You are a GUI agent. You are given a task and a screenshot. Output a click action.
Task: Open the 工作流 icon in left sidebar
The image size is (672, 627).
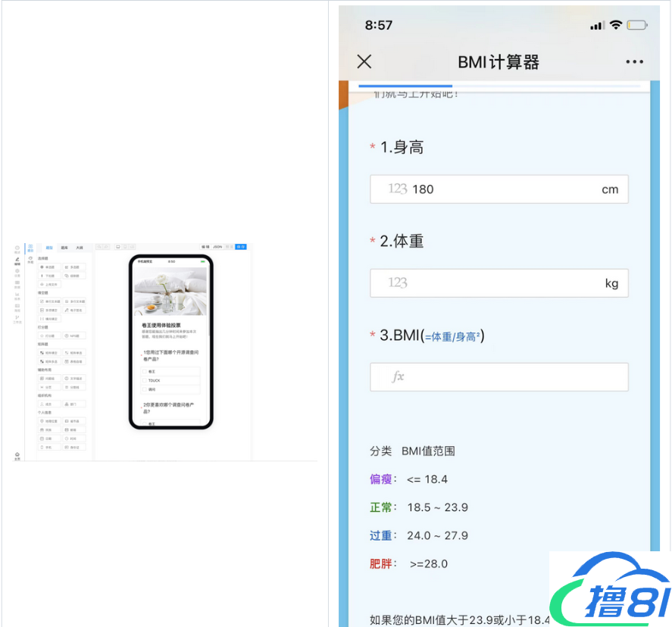17,319
